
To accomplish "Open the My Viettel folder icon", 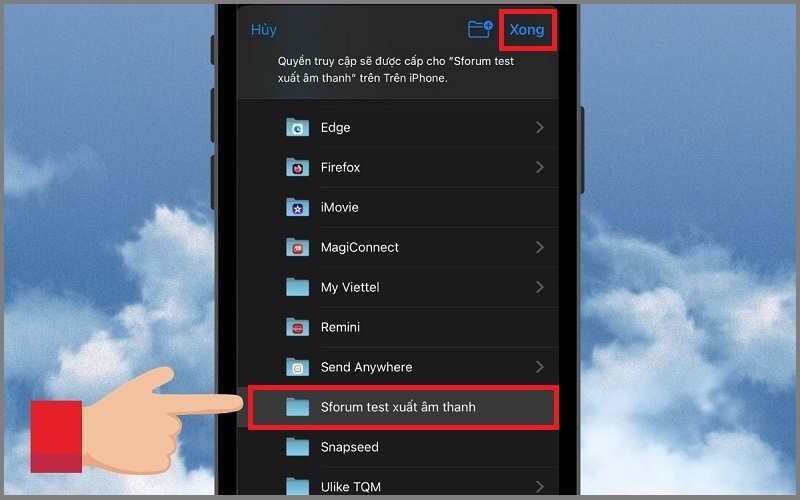I will 297,287.
